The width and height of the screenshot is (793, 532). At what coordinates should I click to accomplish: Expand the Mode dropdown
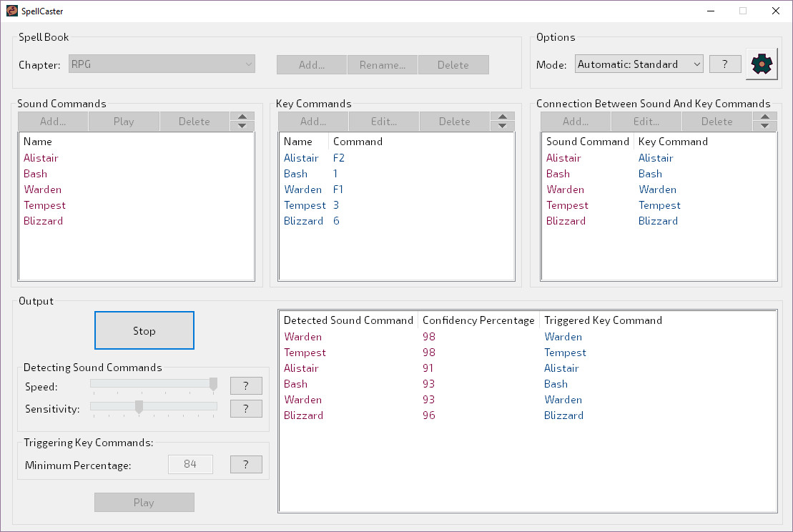(639, 64)
